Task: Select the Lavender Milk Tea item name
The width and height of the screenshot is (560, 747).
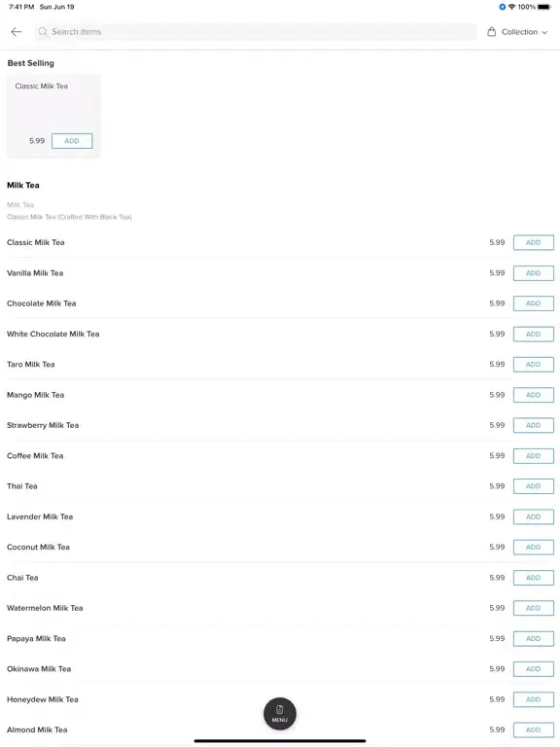Action: click(x=40, y=516)
